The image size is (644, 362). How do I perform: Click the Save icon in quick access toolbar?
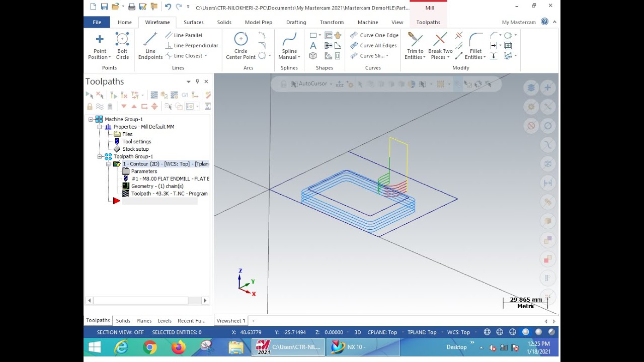(104, 7)
